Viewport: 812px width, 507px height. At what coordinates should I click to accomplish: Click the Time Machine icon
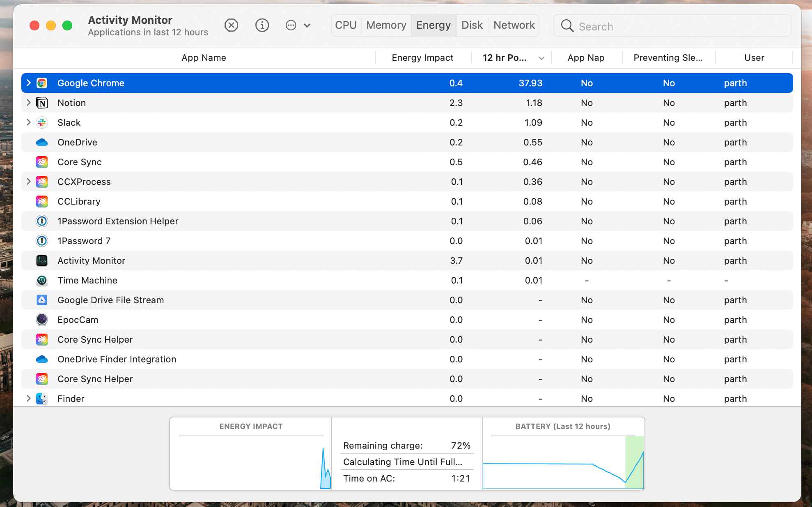(x=42, y=280)
